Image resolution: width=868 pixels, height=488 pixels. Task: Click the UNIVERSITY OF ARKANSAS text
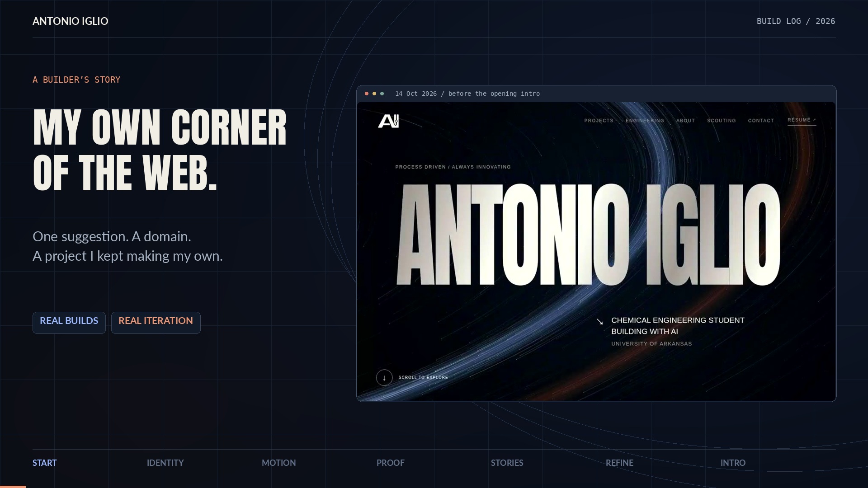pos(651,344)
